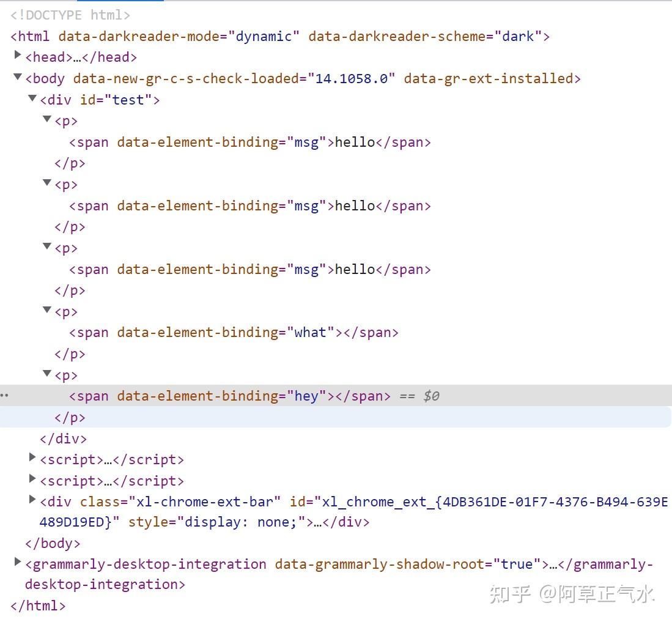Select the span with binding "what"
This screenshot has height=622, width=672.
click(x=234, y=333)
